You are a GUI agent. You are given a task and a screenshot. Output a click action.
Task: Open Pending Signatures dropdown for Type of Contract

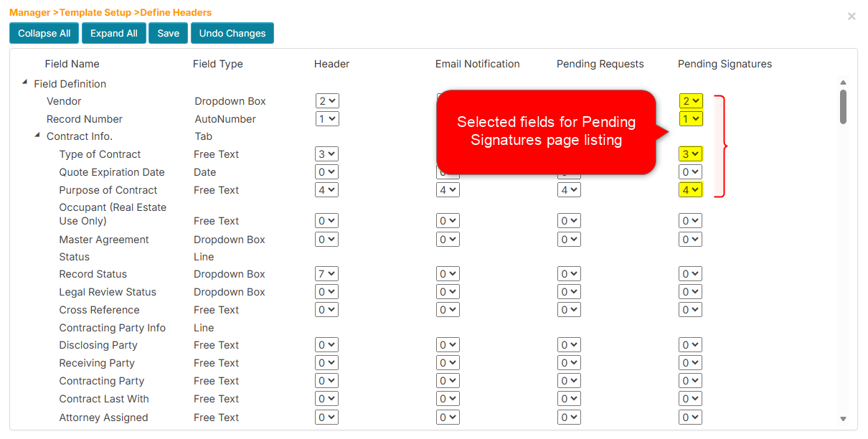[x=690, y=154]
